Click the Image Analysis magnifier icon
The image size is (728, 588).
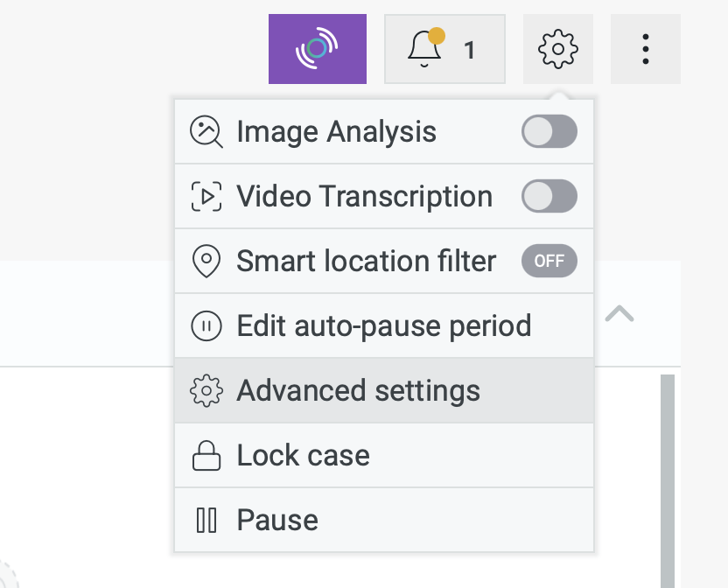tap(206, 132)
